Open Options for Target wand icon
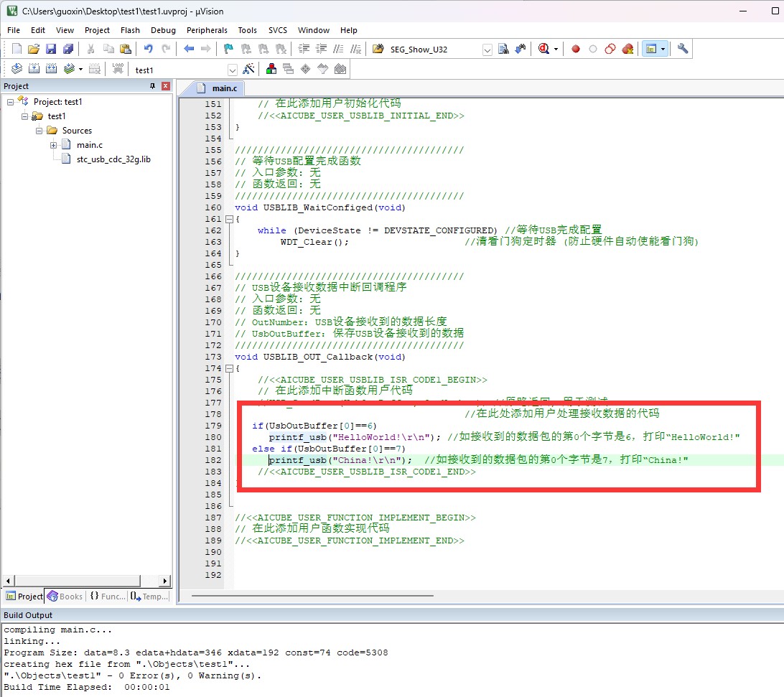The height and width of the screenshot is (697, 784). point(248,69)
